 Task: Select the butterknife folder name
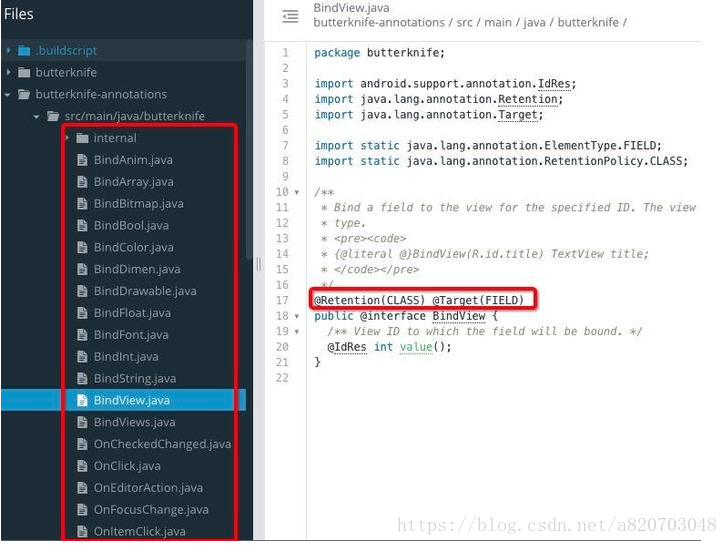(66, 72)
